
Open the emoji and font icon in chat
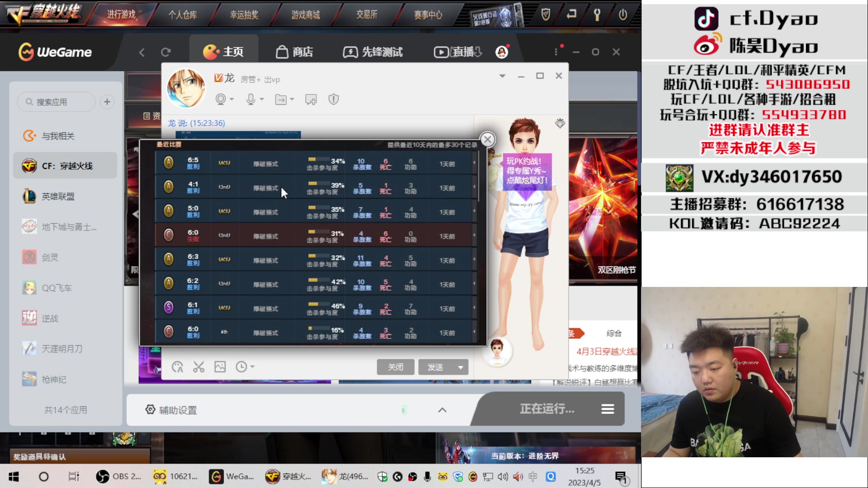177,367
